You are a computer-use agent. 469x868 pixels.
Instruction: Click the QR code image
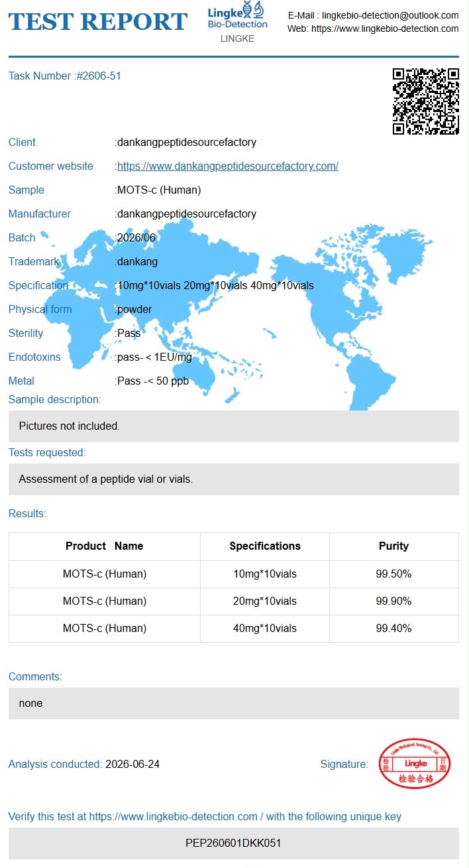click(426, 101)
